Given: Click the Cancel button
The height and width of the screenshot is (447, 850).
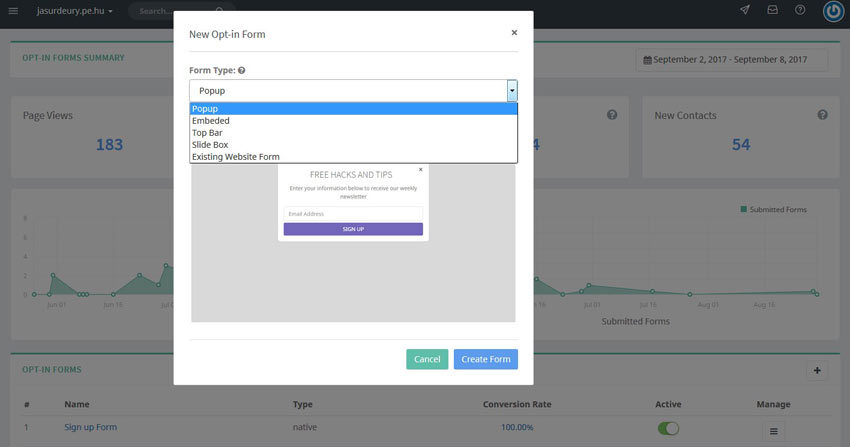Looking at the screenshot, I should click(x=427, y=359).
